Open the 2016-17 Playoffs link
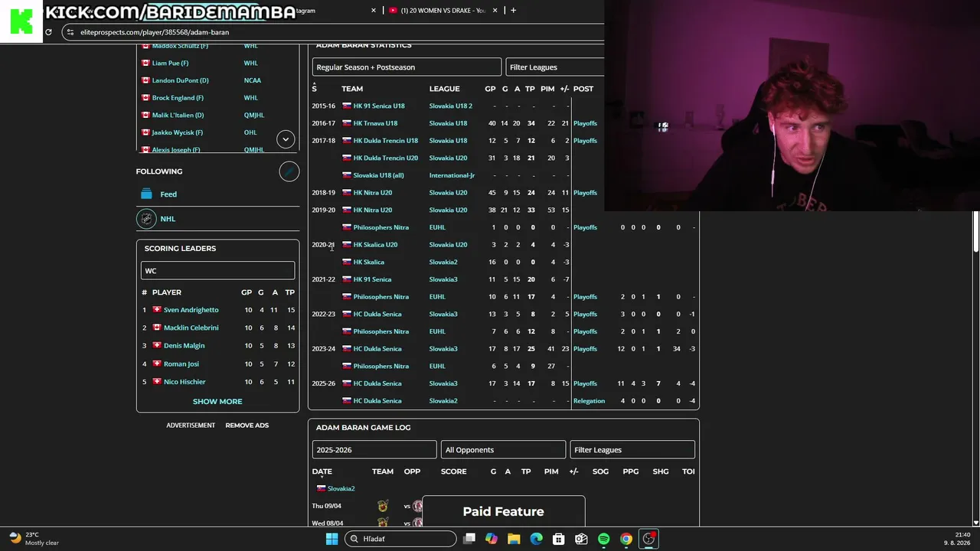980x551 pixels. (586, 123)
